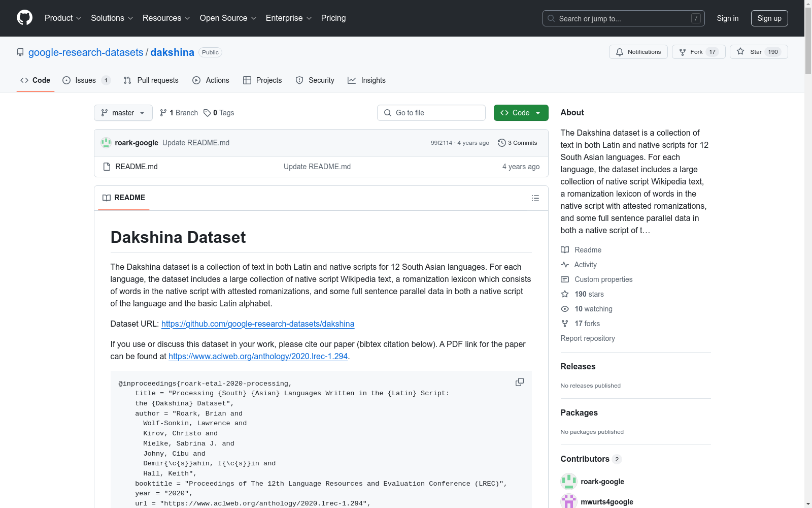Click the branch icon next to 1 Branch
Image resolution: width=812 pixels, height=508 pixels.
[x=163, y=113]
